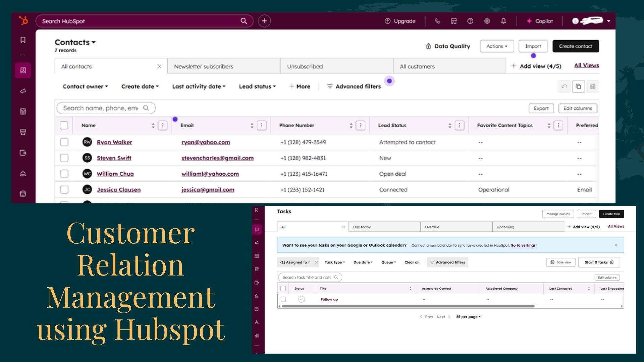Click the Search name, phone, email field
Image resolution: width=644 pixels, height=362 pixels.
(106, 108)
